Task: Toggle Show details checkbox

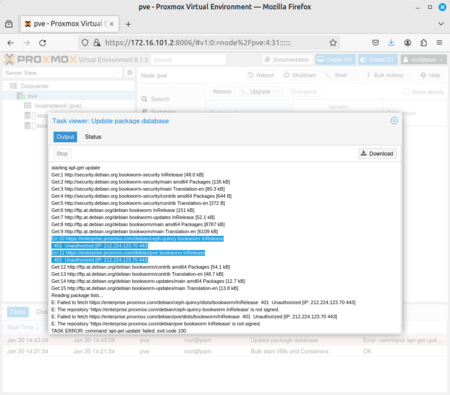Action: (x=406, y=92)
